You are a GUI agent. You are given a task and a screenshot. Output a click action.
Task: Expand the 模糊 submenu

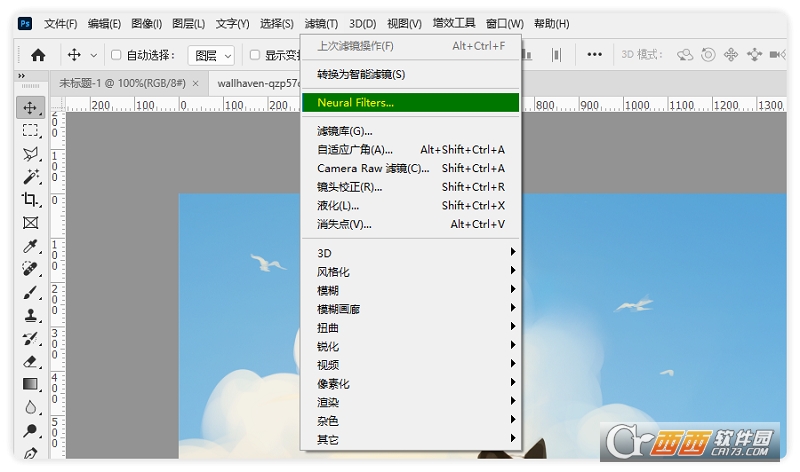click(411, 290)
